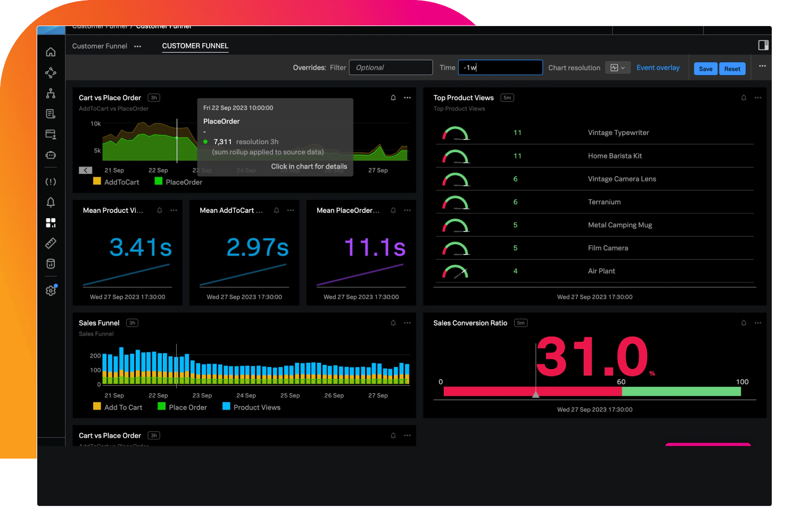Switch to the CUSTOMER FUNNEL tab
The height and width of the screenshot is (532, 809).
195,46
